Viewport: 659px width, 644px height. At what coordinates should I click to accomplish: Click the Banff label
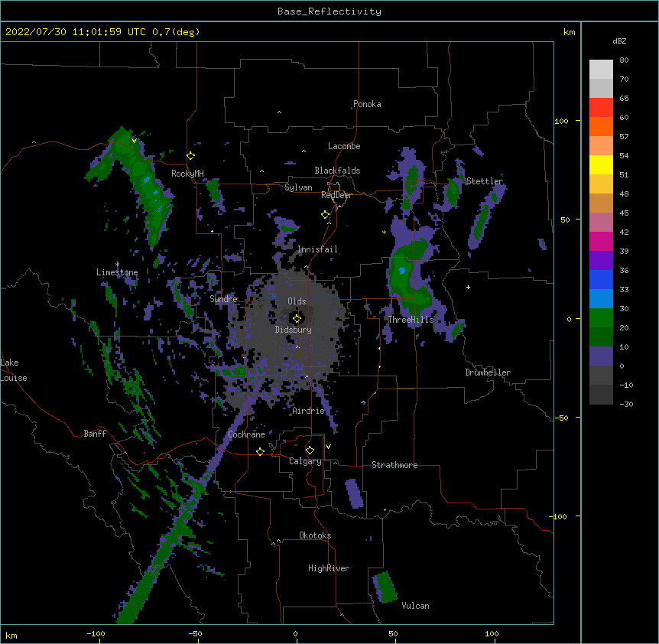click(95, 434)
